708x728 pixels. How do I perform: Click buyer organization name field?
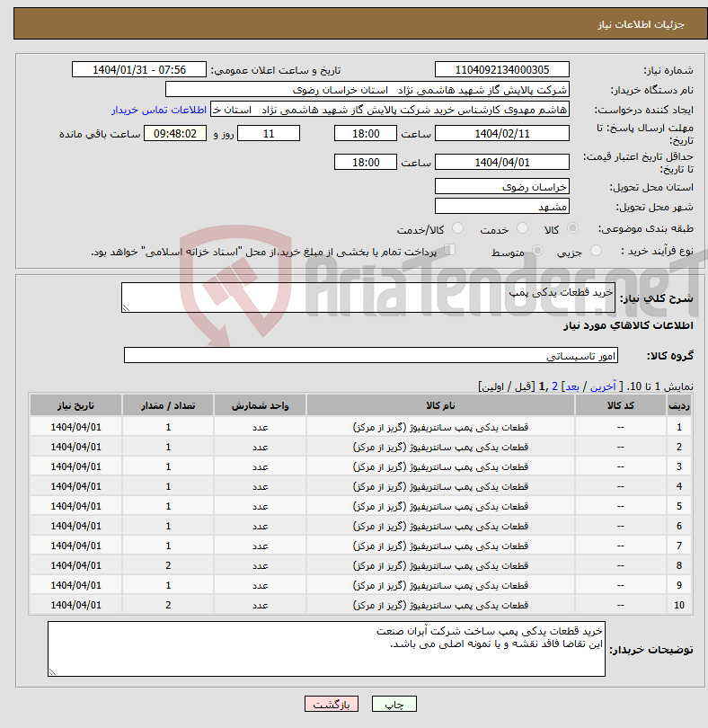point(367,90)
